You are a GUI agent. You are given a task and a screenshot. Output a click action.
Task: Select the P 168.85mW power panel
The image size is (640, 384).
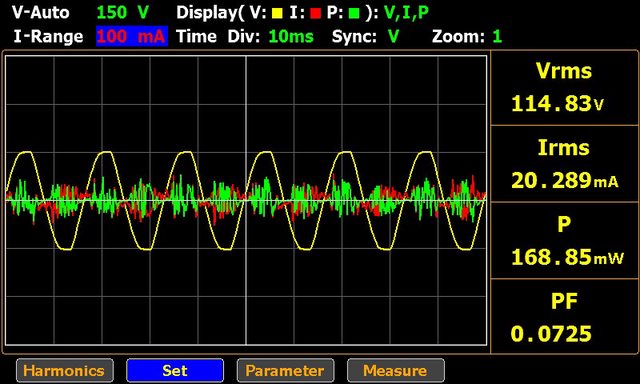pyautogui.click(x=564, y=240)
